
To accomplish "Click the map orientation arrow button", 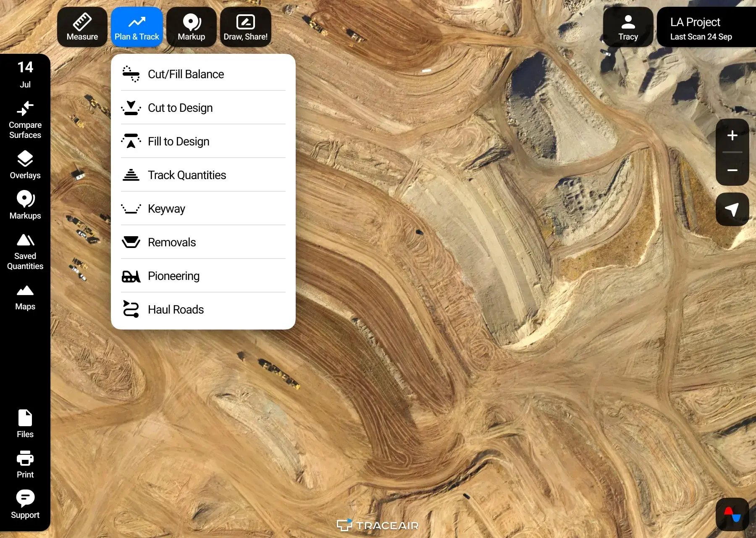I will click(732, 209).
